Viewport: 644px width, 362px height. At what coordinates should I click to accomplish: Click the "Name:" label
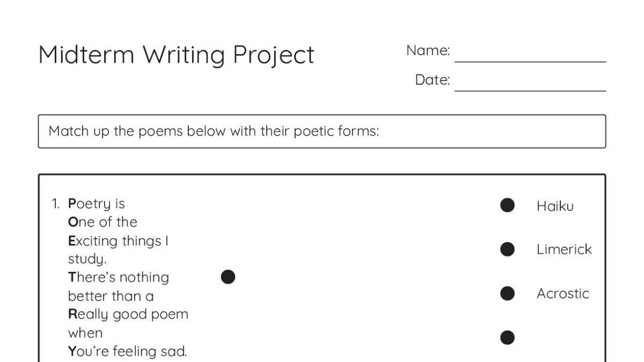pyautogui.click(x=428, y=51)
